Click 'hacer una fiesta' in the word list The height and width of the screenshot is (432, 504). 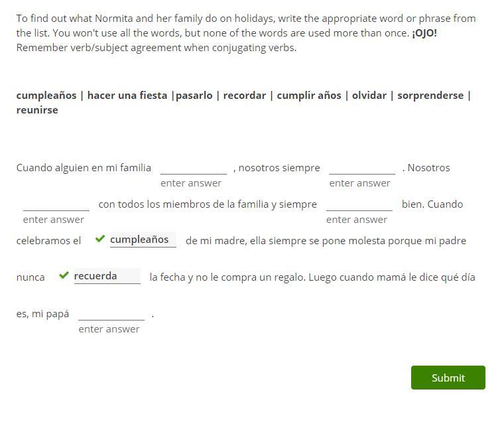pyautogui.click(x=127, y=95)
